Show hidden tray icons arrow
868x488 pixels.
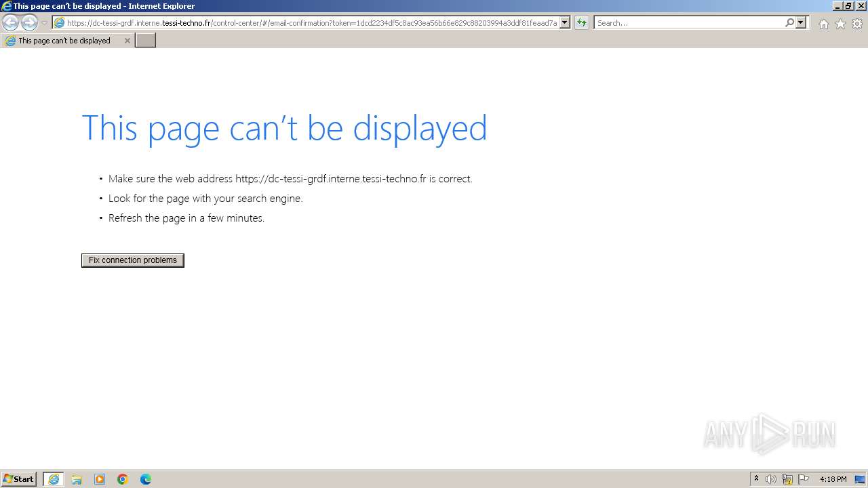[756, 479]
